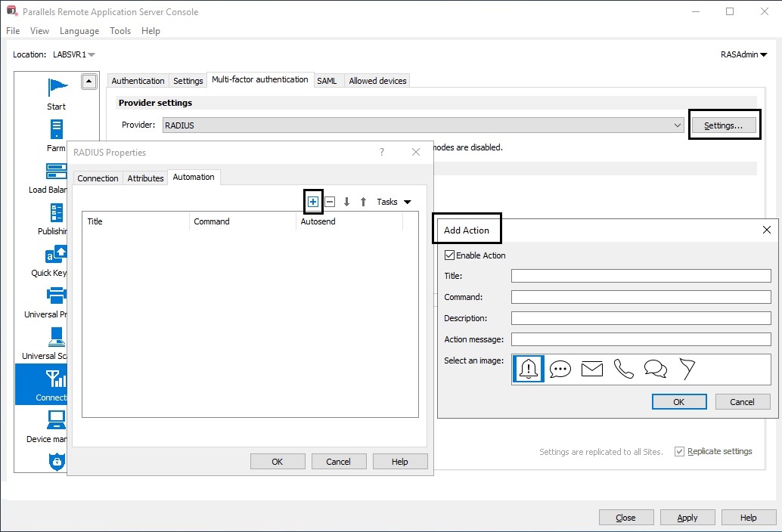The image size is (782, 532).
Task: Open the Language menu
Action: pos(79,31)
